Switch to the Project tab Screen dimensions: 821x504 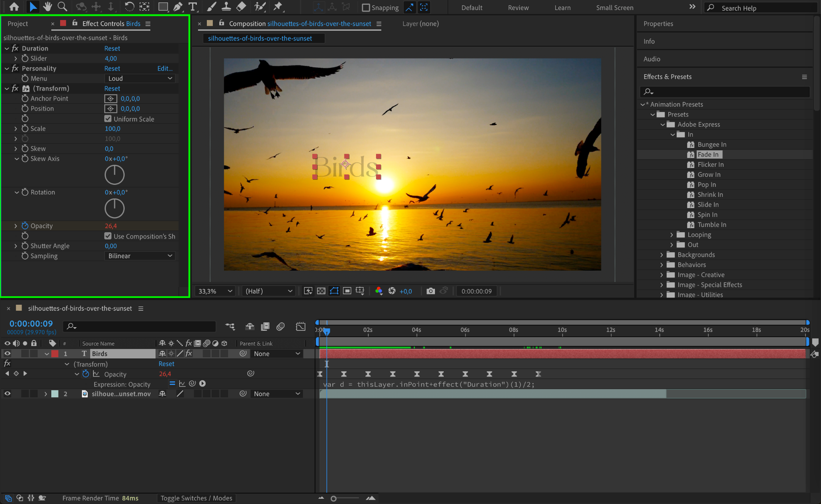click(18, 24)
